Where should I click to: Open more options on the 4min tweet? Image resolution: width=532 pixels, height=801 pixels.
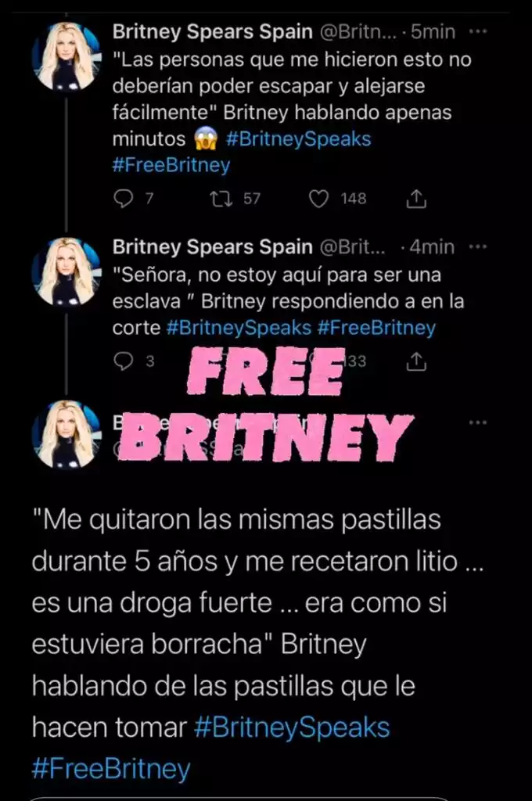tap(478, 246)
